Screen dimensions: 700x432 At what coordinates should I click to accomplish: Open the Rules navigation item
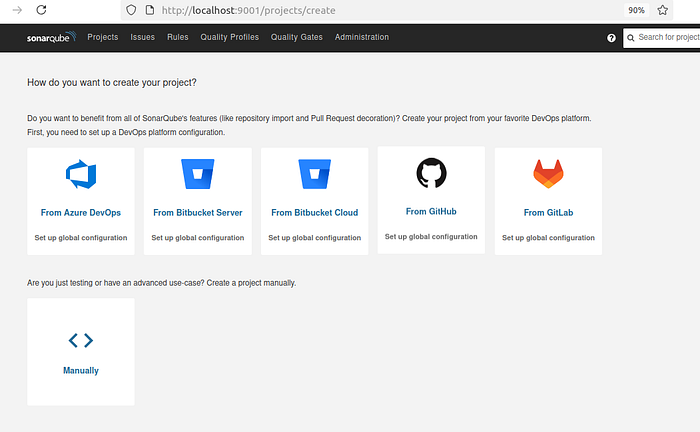[x=178, y=37]
